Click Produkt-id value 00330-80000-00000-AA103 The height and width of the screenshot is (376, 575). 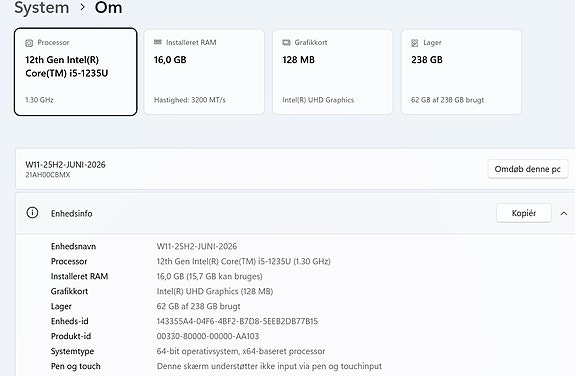208,336
